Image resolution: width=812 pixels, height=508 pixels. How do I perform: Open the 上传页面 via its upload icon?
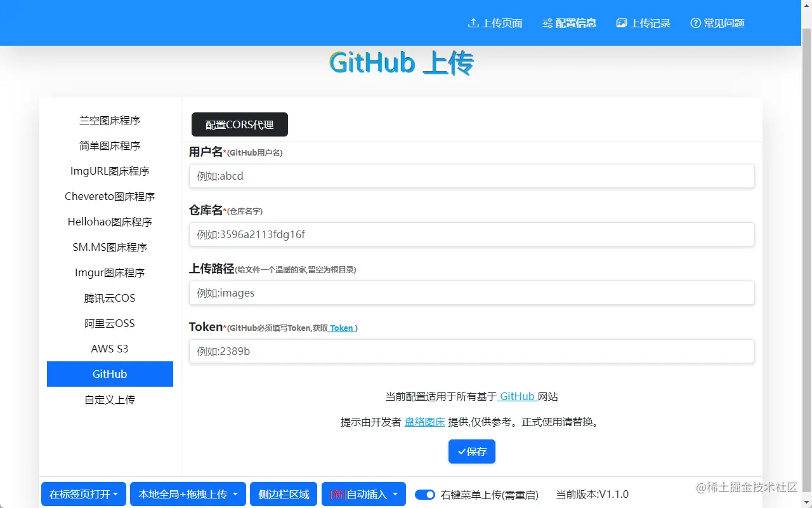[472, 23]
